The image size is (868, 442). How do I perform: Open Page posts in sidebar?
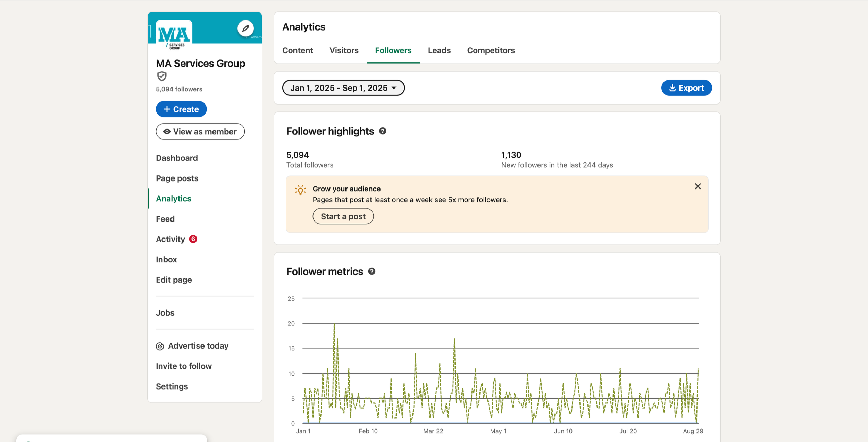pos(177,178)
